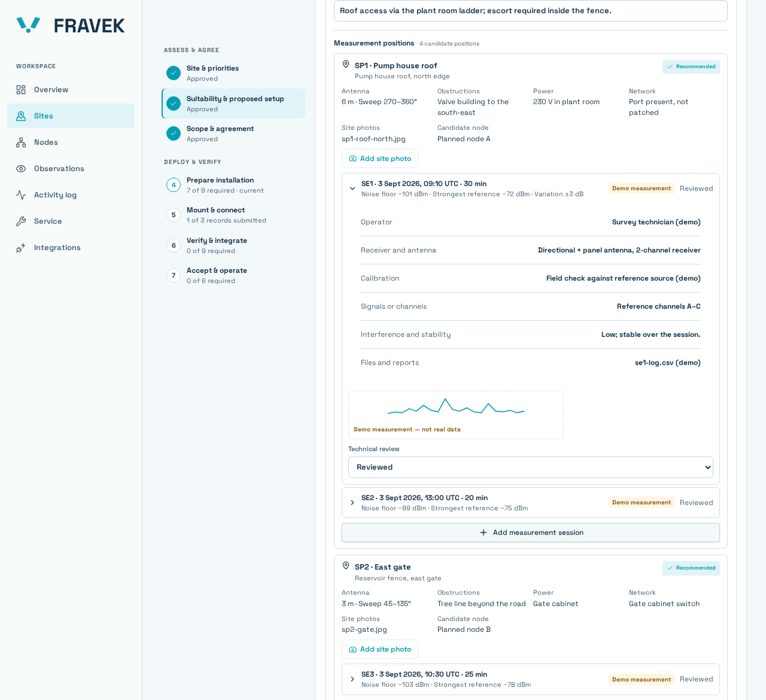Click the roof access notes text field
The width and height of the screenshot is (766, 700).
coord(531,11)
